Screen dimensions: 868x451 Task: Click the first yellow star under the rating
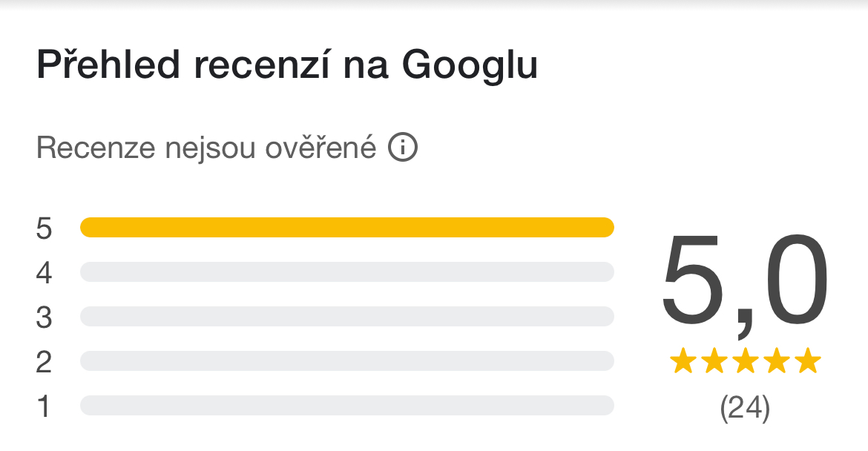(682, 362)
